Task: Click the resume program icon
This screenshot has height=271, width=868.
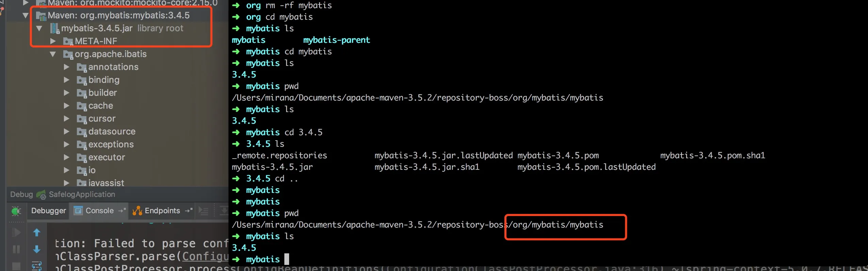Action: coord(16,233)
